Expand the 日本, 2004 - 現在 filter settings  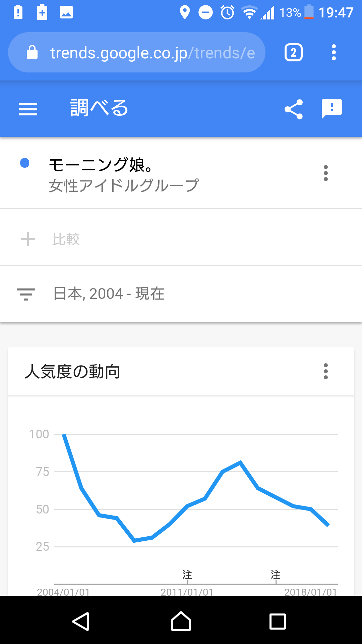[181, 294]
